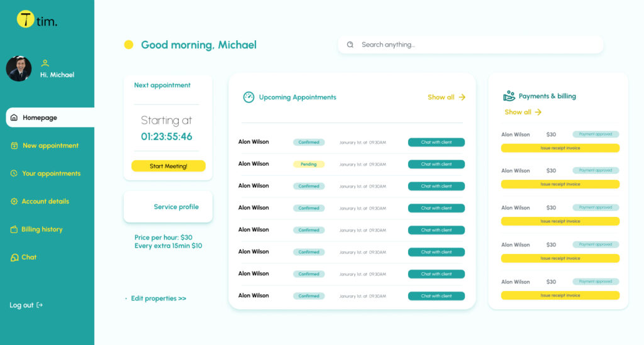Click Michael's profile photo

tap(19, 68)
